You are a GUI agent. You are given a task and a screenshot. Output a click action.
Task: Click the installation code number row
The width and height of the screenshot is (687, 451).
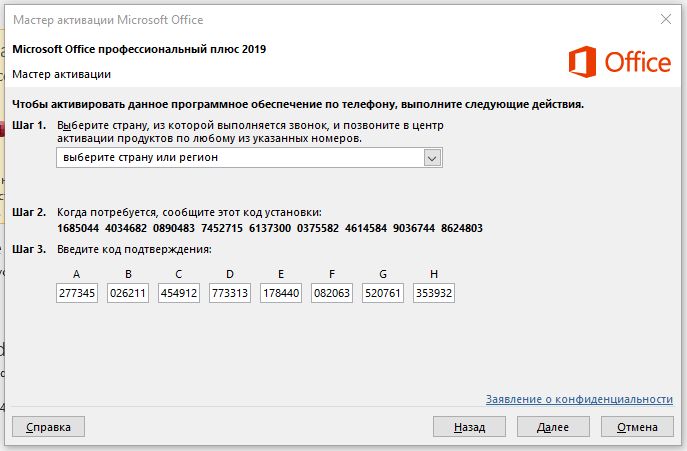[270, 228]
